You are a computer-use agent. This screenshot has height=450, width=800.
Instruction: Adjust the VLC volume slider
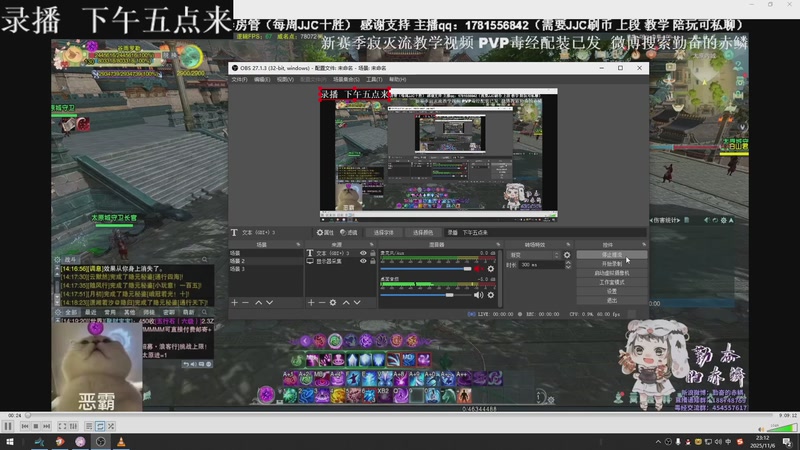784,428
